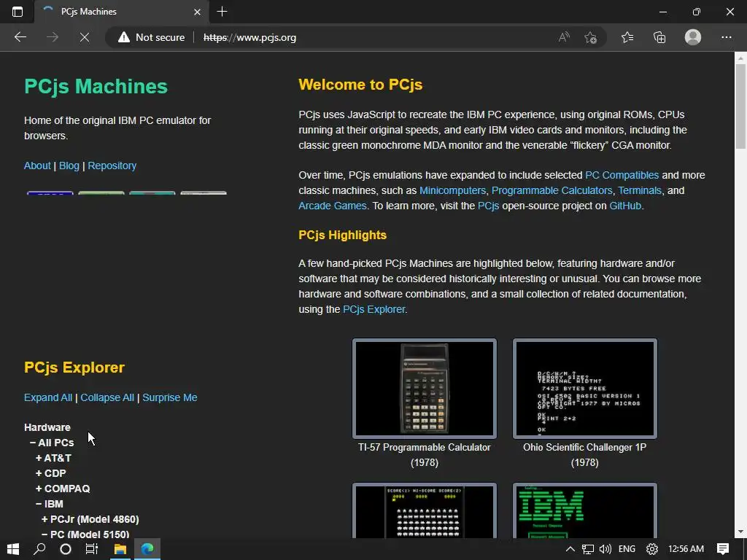Open the About link

(x=37, y=166)
